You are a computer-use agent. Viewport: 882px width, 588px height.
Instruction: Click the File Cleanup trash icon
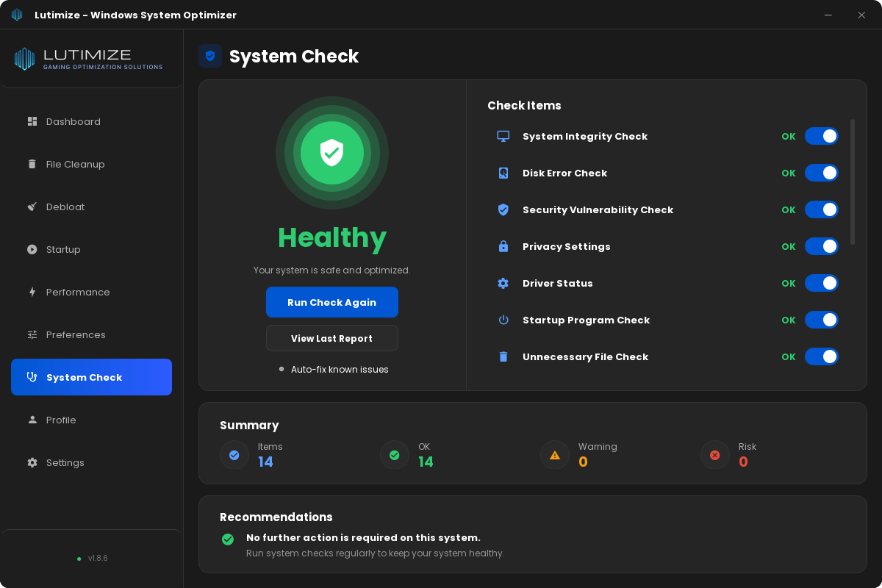(32, 164)
